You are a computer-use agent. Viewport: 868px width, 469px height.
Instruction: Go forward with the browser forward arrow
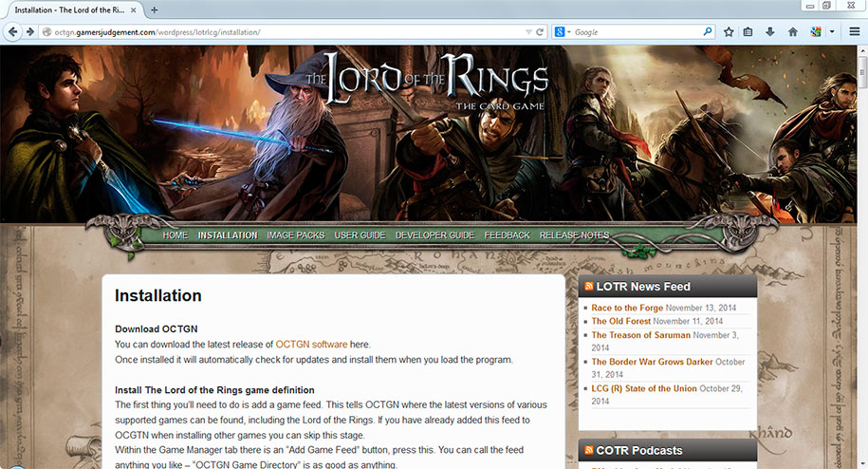pos(30,32)
